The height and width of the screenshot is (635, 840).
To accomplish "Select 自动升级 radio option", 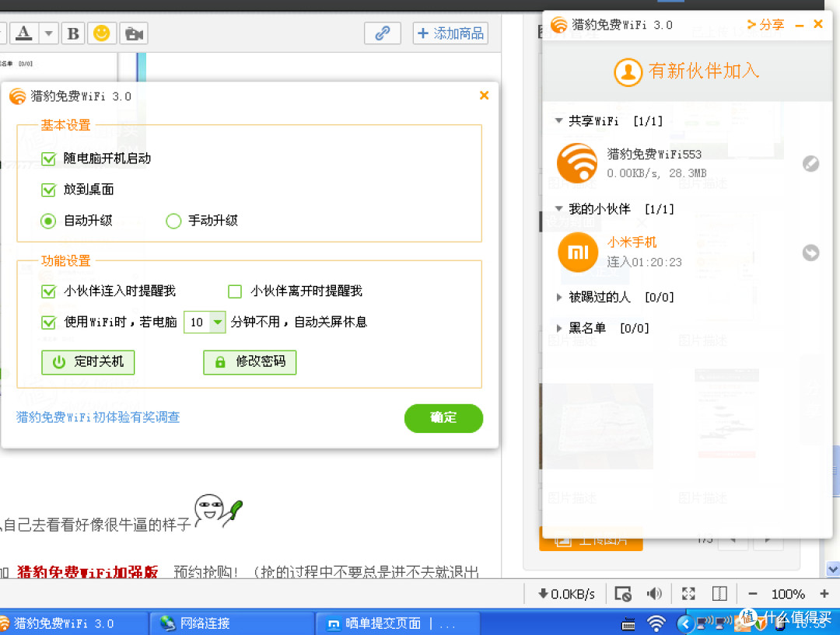I will pyautogui.click(x=48, y=221).
